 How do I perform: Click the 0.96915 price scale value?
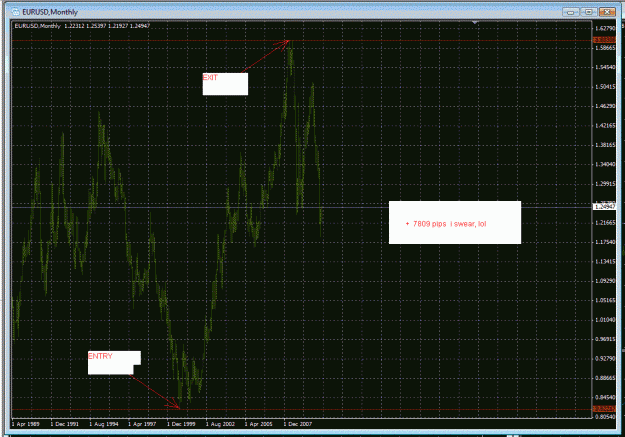coord(605,339)
